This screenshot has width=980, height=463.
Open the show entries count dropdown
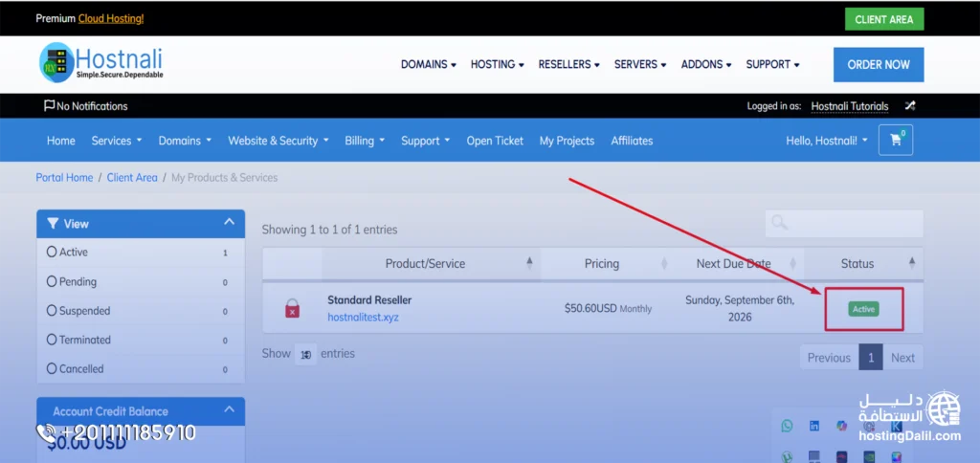click(x=305, y=354)
